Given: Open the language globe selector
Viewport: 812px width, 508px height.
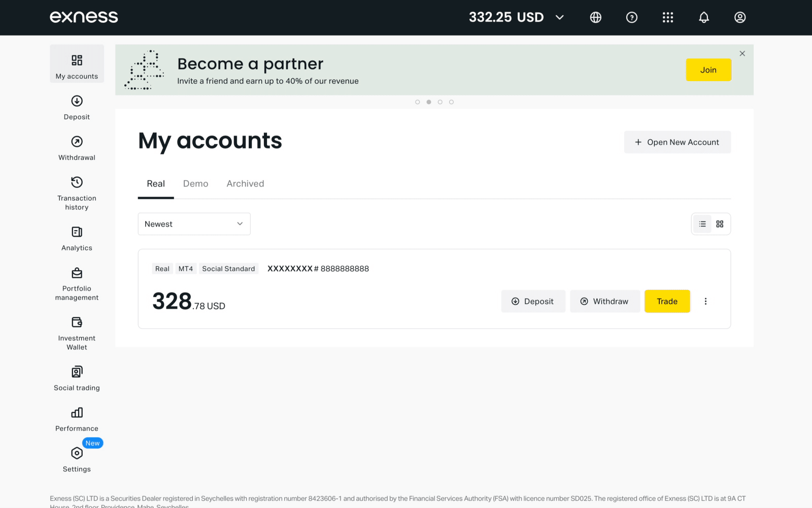Looking at the screenshot, I should [x=596, y=17].
